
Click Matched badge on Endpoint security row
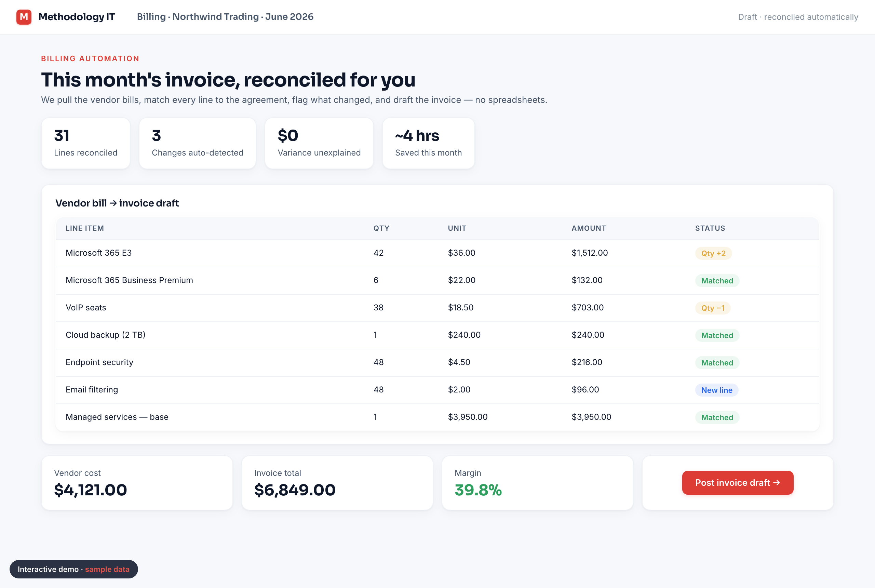click(x=717, y=363)
